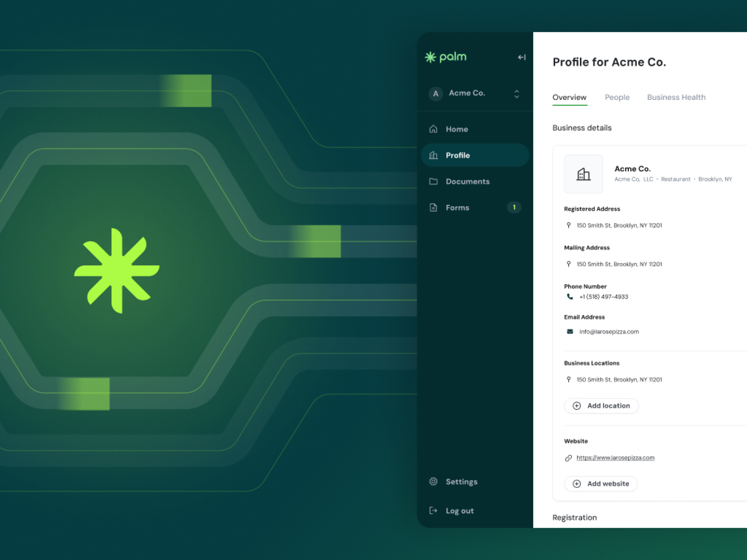Image resolution: width=747 pixels, height=560 pixels.
Task: Go to Home in the sidebar
Action: (475, 129)
